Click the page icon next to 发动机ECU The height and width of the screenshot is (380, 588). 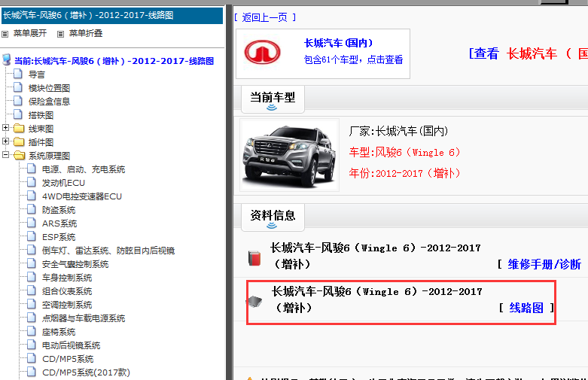pyautogui.click(x=32, y=182)
